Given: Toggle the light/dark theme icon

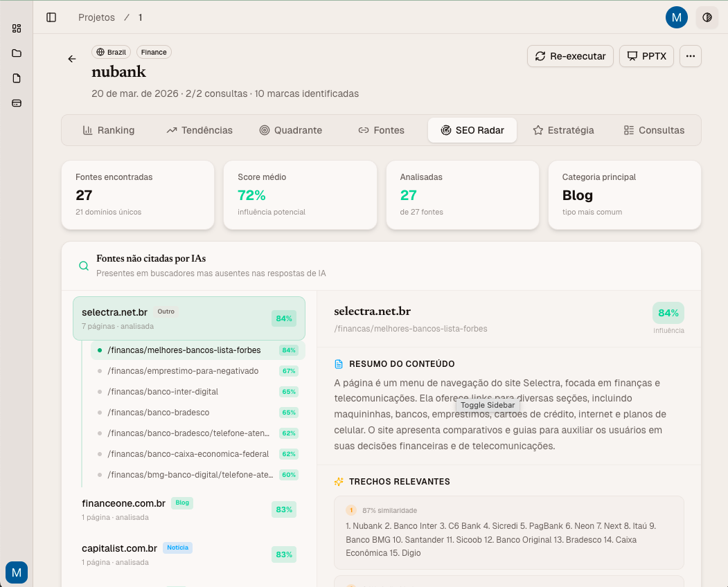Looking at the screenshot, I should point(707,17).
